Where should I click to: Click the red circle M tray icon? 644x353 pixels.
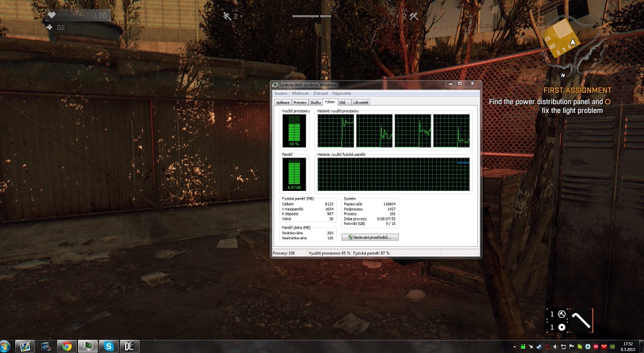point(596,347)
